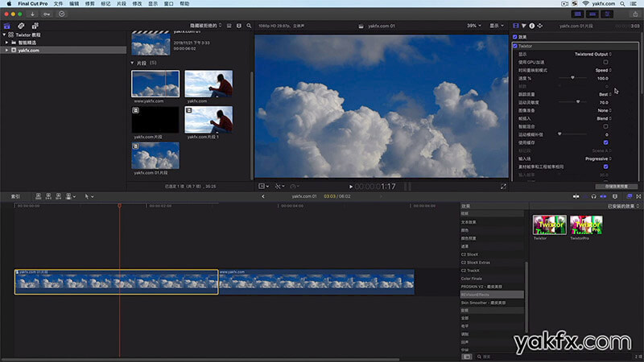
Task: Open the 已安装的效果 effects filter popup
Action: tap(623, 206)
